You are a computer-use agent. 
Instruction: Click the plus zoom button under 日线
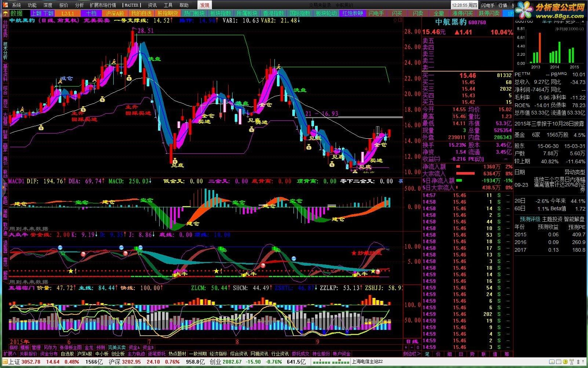[406, 347]
